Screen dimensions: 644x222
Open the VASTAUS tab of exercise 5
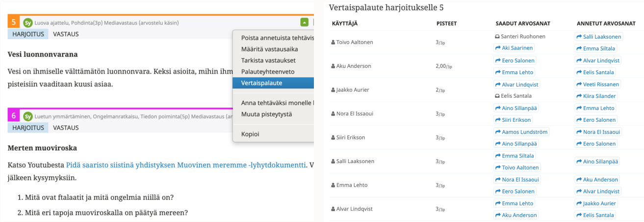coord(66,34)
